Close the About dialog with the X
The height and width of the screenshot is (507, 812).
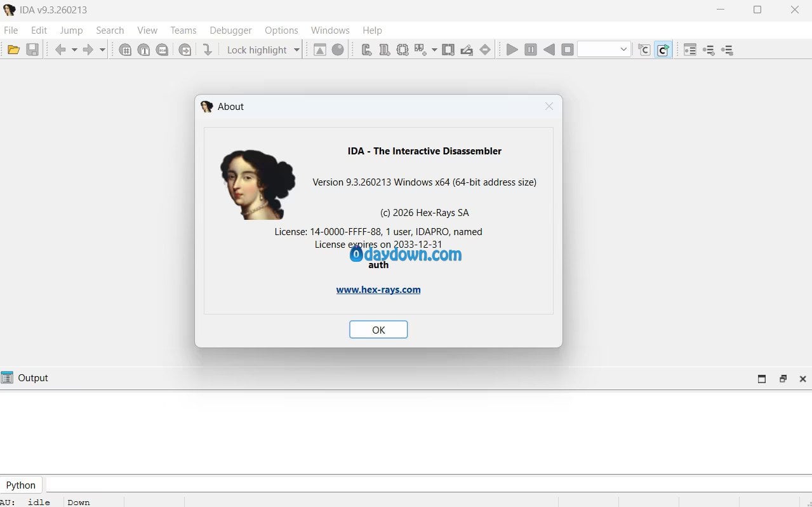(549, 106)
